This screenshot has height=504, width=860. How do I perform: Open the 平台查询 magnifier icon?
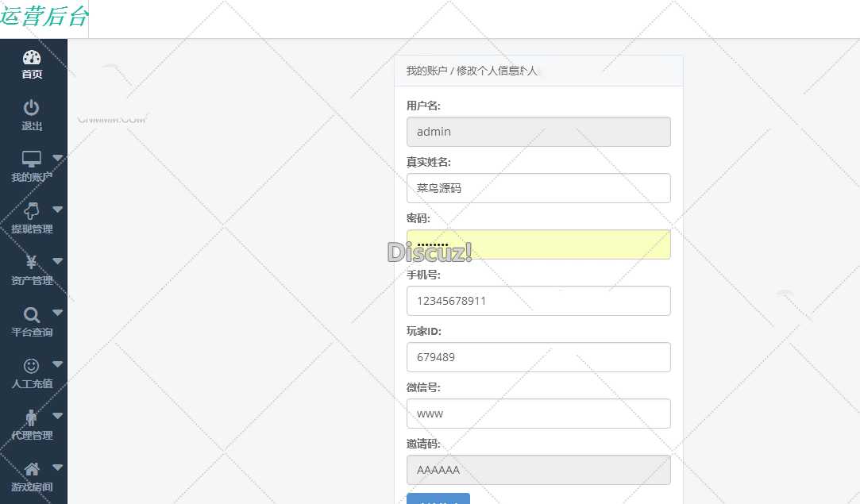point(32,314)
